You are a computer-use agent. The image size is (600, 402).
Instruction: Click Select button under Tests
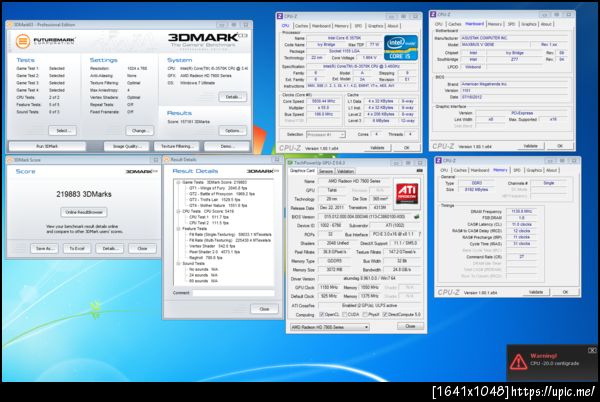click(62, 131)
